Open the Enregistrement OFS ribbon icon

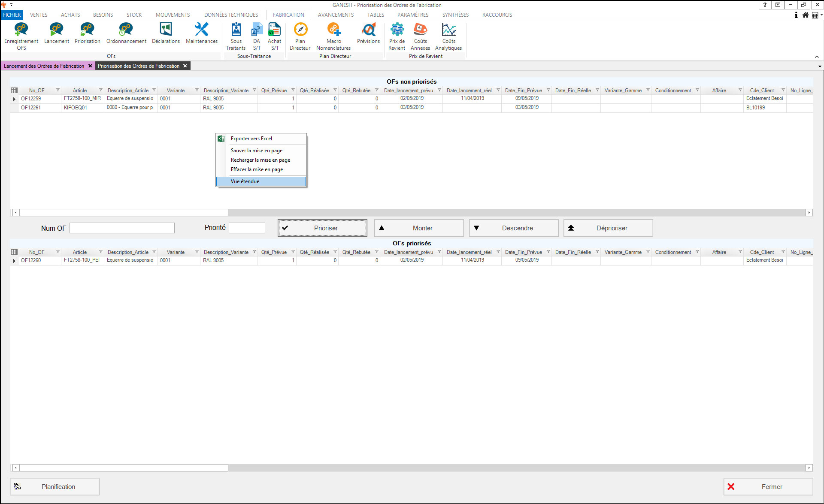[21, 30]
